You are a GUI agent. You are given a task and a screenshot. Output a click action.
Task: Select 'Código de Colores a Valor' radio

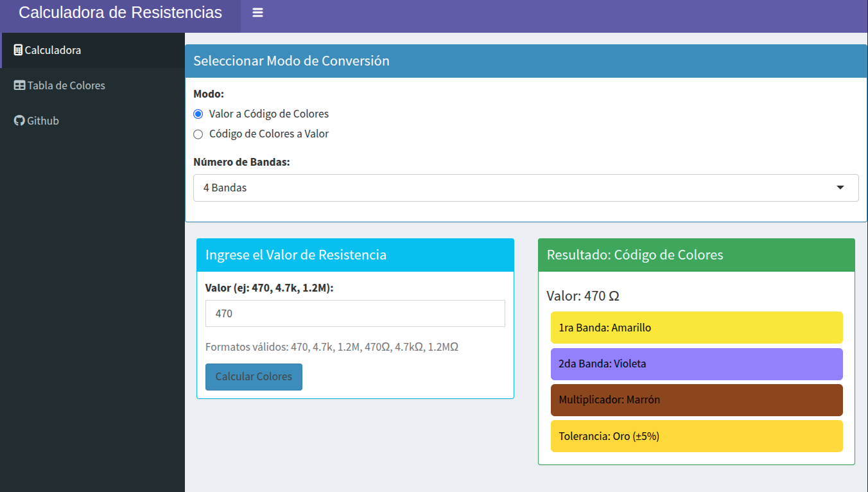click(x=198, y=134)
